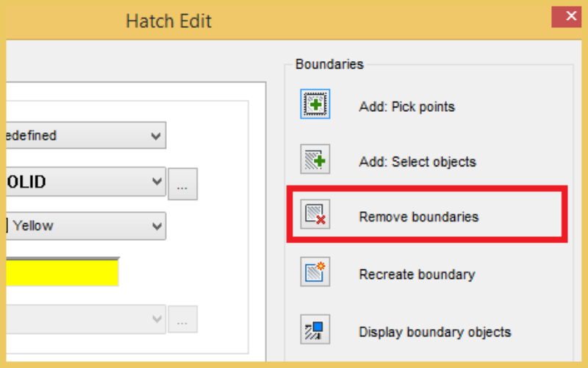Click the disabled ellipsis button below the swatch
This screenshot has width=588, height=368.
pos(182,319)
